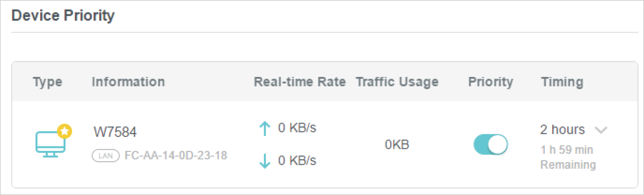Disable priority toggle for W7584
The height and width of the screenshot is (195, 644).
(491, 144)
